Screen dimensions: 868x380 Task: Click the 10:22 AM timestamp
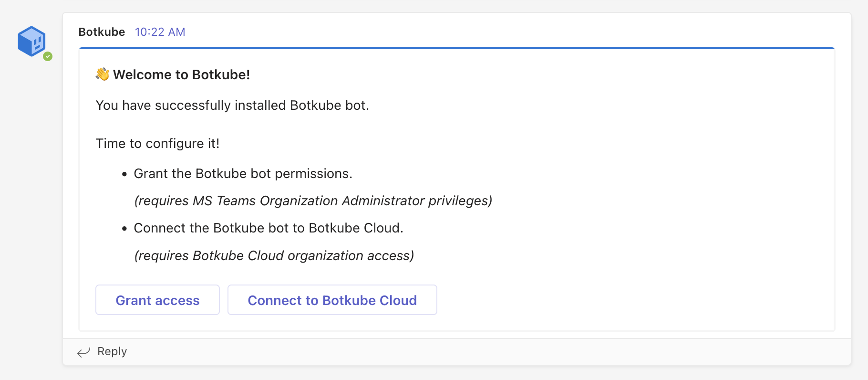pyautogui.click(x=160, y=32)
